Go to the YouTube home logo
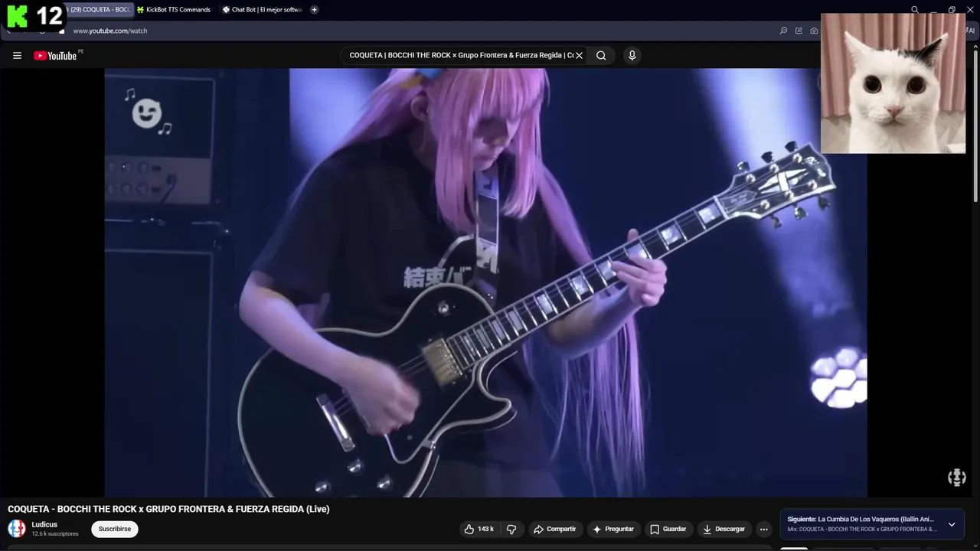The height and width of the screenshot is (551, 980). coord(55,55)
